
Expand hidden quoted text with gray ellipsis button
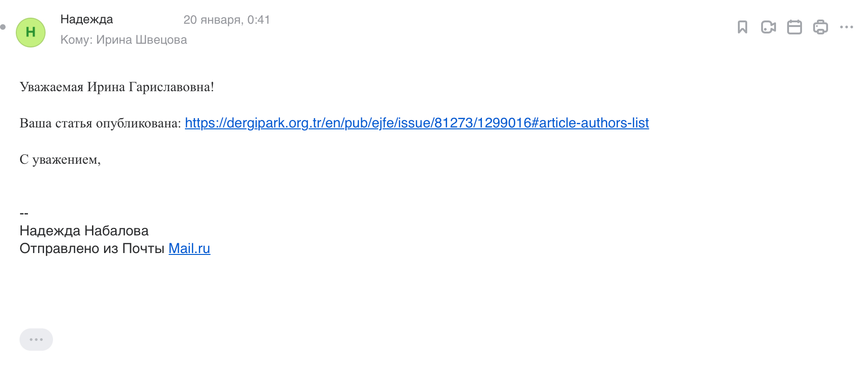coord(36,340)
